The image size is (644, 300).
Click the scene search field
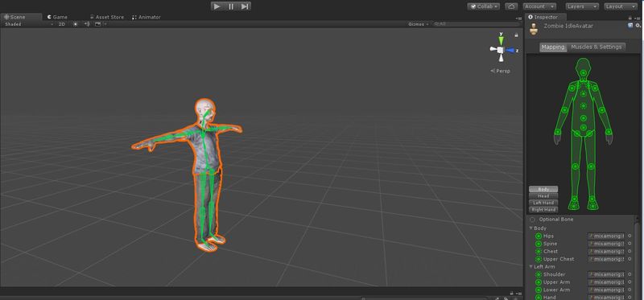tap(477, 24)
